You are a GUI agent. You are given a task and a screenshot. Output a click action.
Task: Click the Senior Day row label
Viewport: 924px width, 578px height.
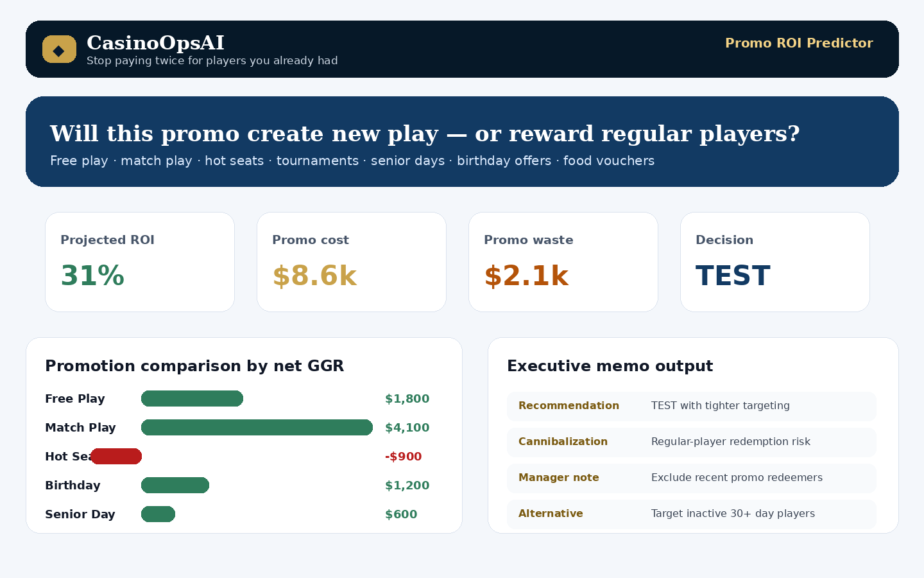(x=80, y=514)
